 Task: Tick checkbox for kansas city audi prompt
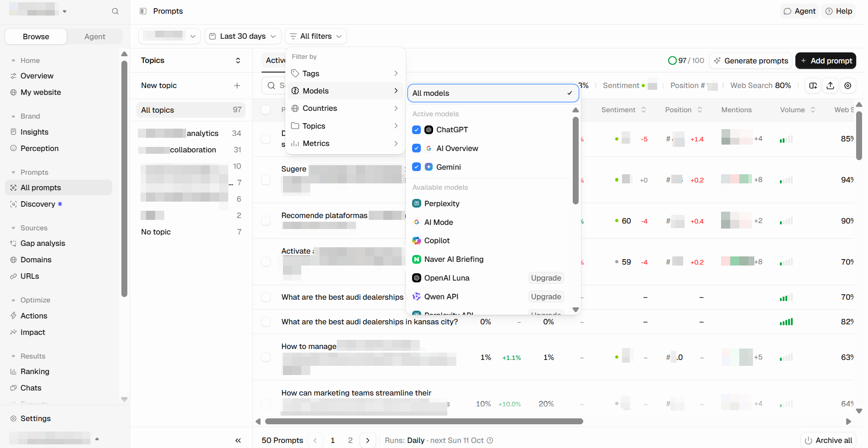(x=266, y=322)
